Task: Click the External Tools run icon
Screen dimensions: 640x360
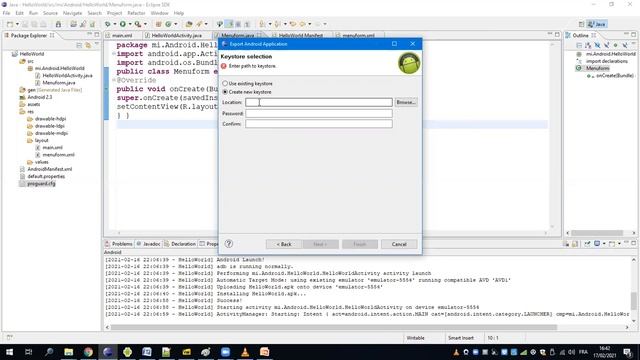Action: click(138, 24)
